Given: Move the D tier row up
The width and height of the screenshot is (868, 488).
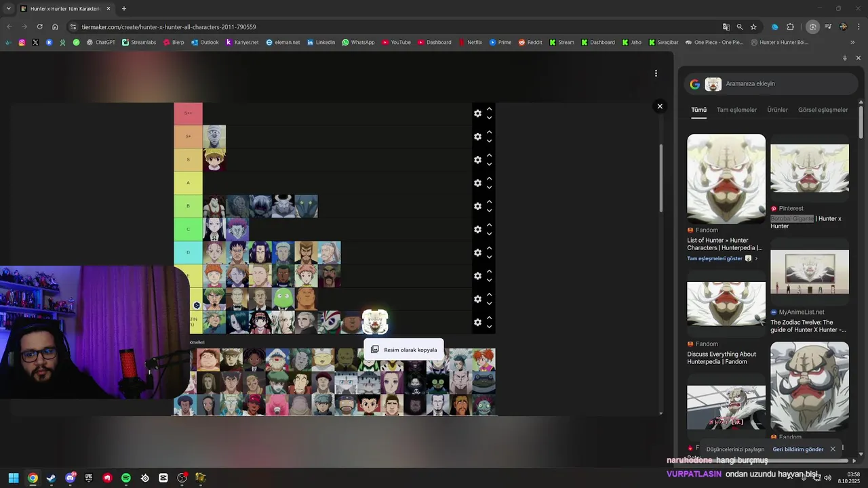Looking at the screenshot, I should coord(489,248).
